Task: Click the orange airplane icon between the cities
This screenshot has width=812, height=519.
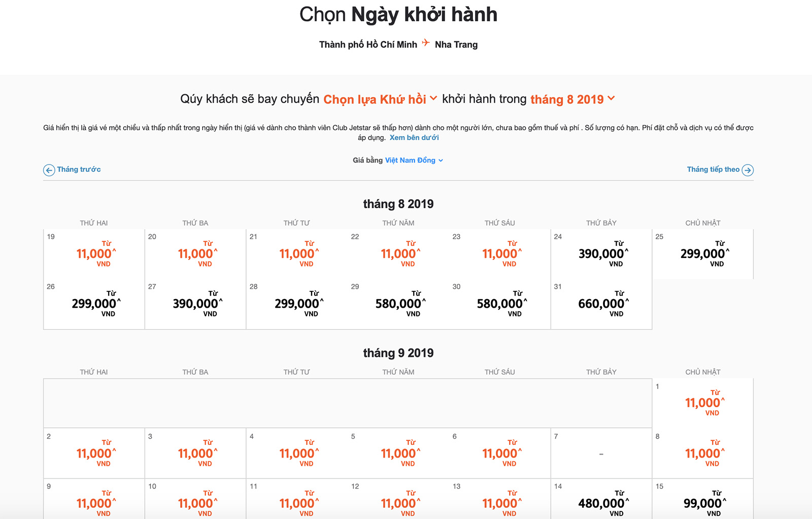Action: click(x=426, y=43)
